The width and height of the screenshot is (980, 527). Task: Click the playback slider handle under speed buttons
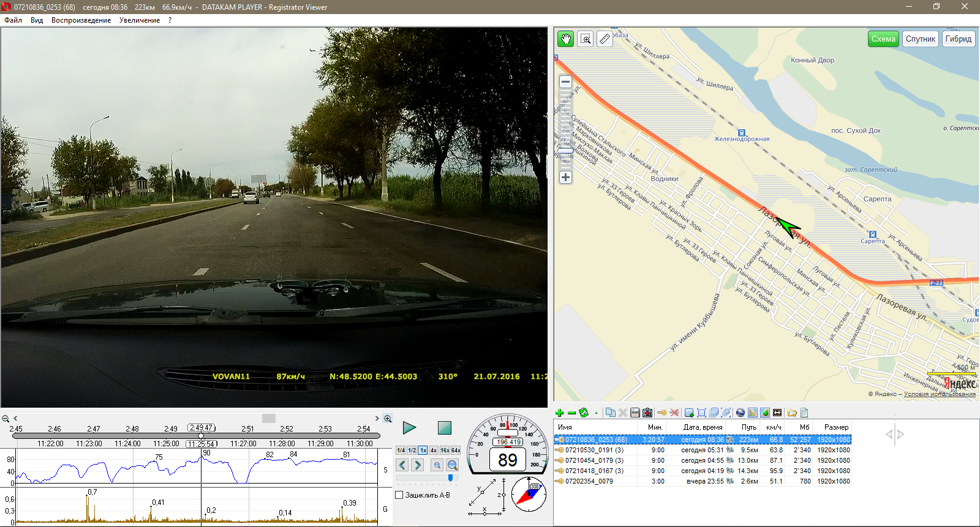point(451,477)
